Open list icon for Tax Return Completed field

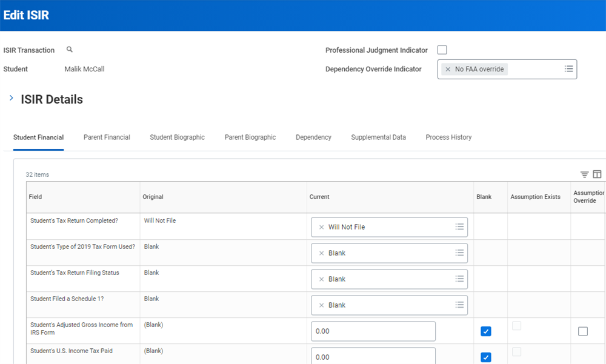click(459, 227)
